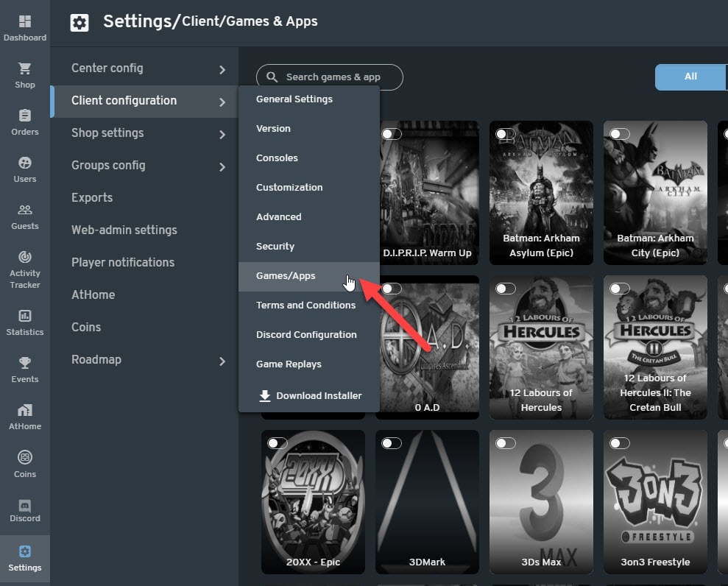
Task: Open AtHome in the settings list
Action: point(144,295)
